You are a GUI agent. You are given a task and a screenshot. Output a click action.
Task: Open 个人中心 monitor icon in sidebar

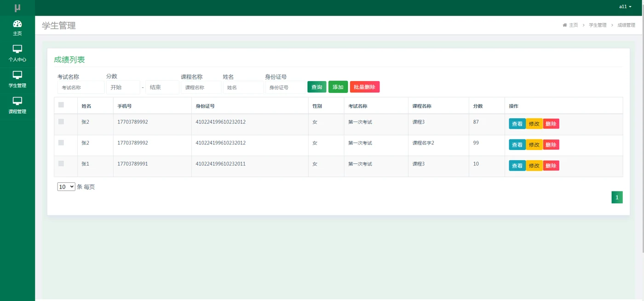(x=17, y=49)
